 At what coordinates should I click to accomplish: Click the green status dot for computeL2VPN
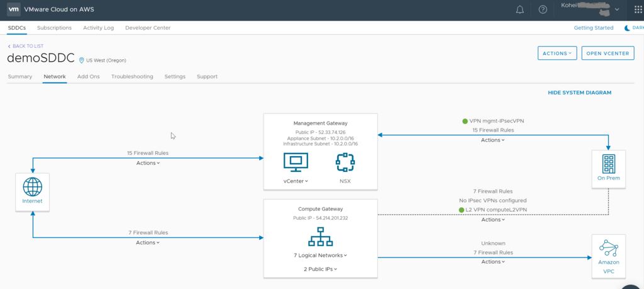tap(462, 210)
